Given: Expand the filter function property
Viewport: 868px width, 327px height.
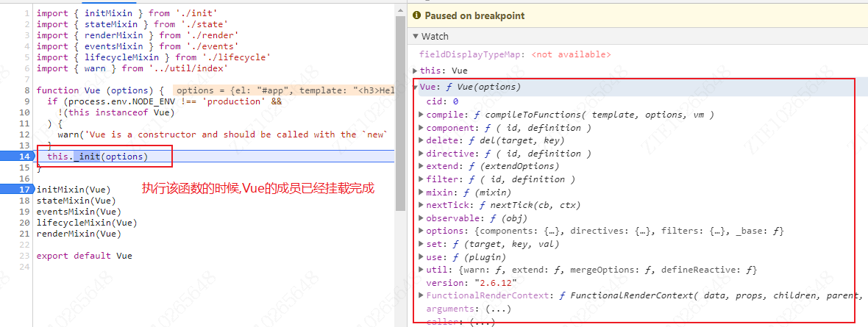Looking at the screenshot, I should [x=421, y=179].
